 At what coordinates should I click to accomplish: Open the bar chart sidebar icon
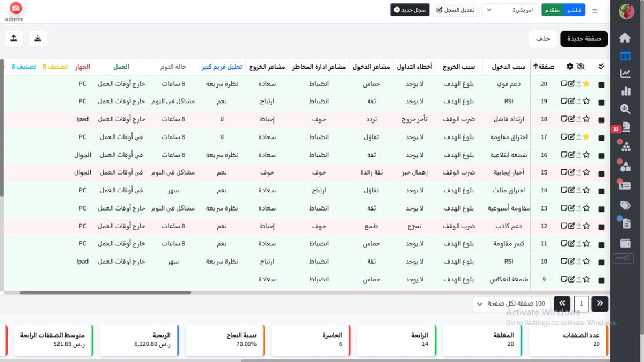pos(625,91)
